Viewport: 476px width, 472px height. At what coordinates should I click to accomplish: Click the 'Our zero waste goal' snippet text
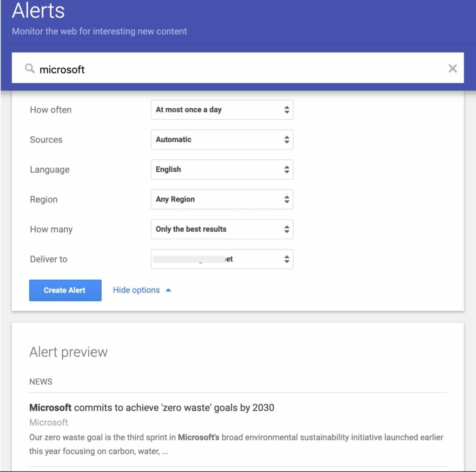pos(236,445)
